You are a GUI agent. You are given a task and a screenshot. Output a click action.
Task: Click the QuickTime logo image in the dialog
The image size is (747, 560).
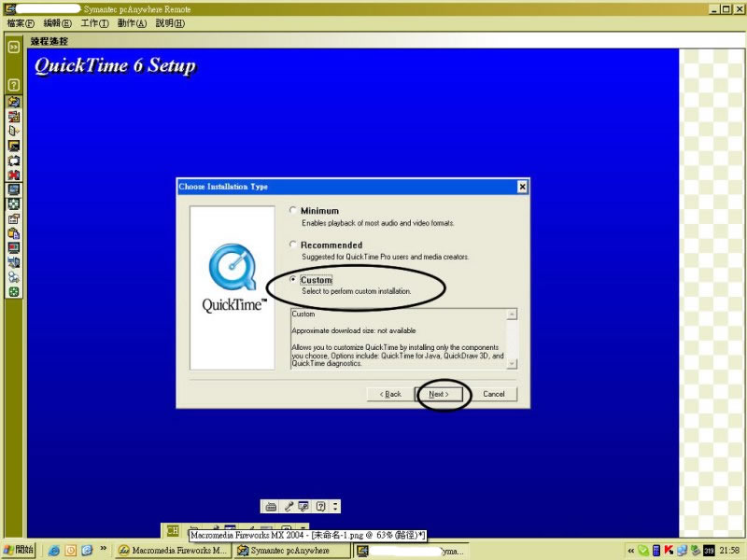[x=233, y=287]
